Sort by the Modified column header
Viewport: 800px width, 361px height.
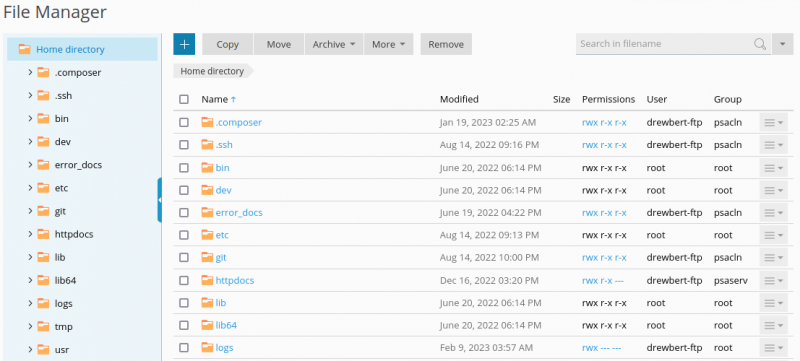tap(459, 99)
